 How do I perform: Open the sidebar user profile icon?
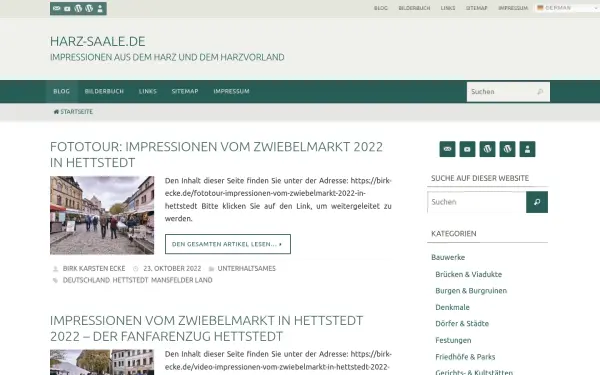527,149
